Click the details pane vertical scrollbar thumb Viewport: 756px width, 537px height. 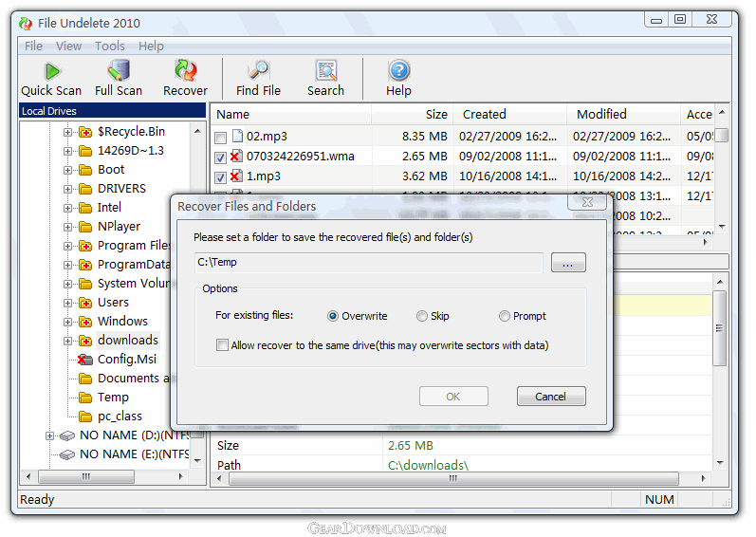[x=719, y=328]
